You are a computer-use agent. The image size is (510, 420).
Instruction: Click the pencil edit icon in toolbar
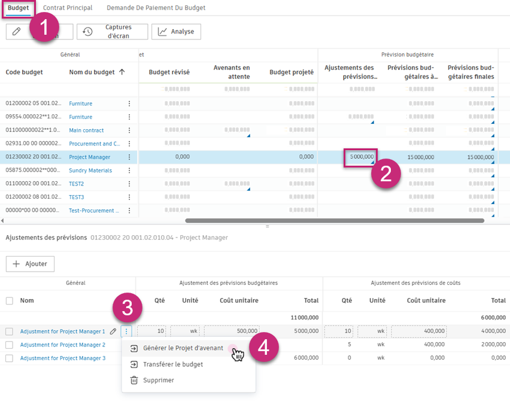(17, 31)
